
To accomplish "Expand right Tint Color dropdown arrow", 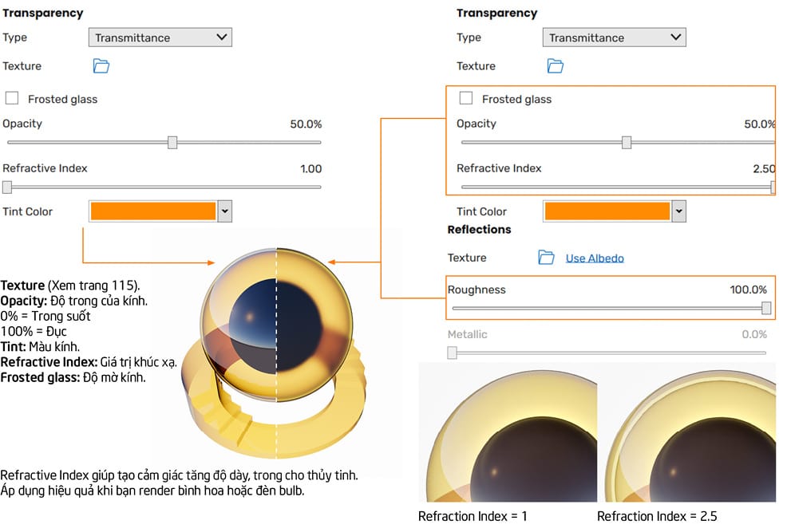I will point(679,211).
